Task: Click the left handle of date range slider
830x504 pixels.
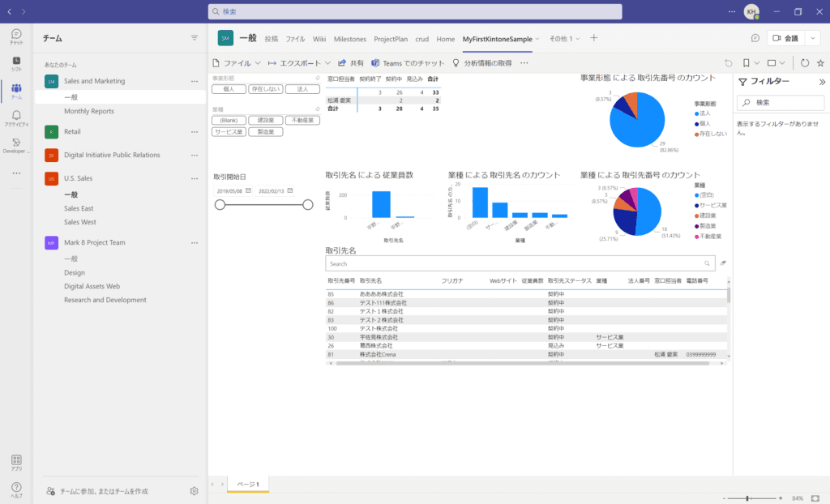Action: click(220, 205)
